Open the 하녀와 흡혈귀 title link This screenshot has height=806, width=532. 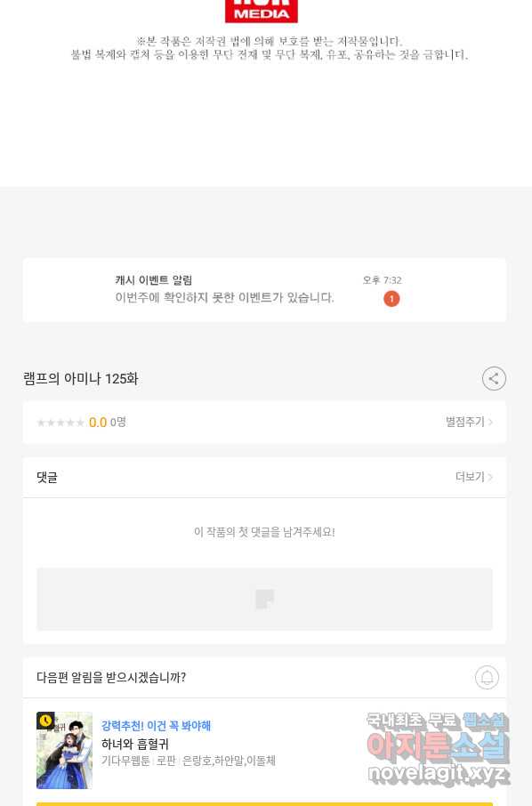(134, 744)
